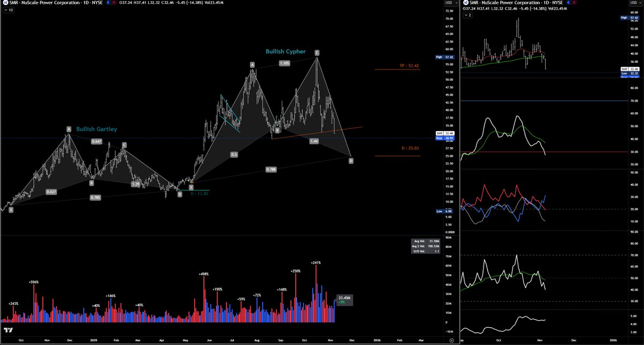
Task: Click the 0.785 ratio label on the Gartley
Action: coord(96,197)
